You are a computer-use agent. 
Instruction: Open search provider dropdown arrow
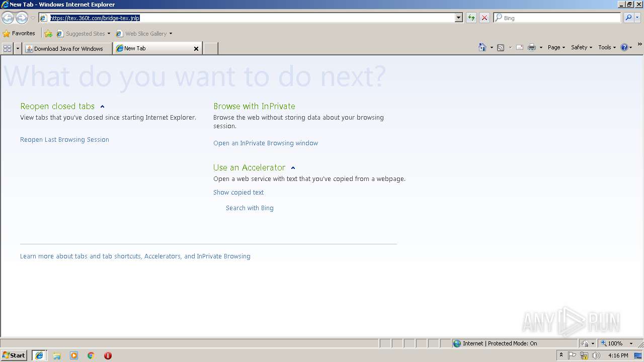point(637,18)
